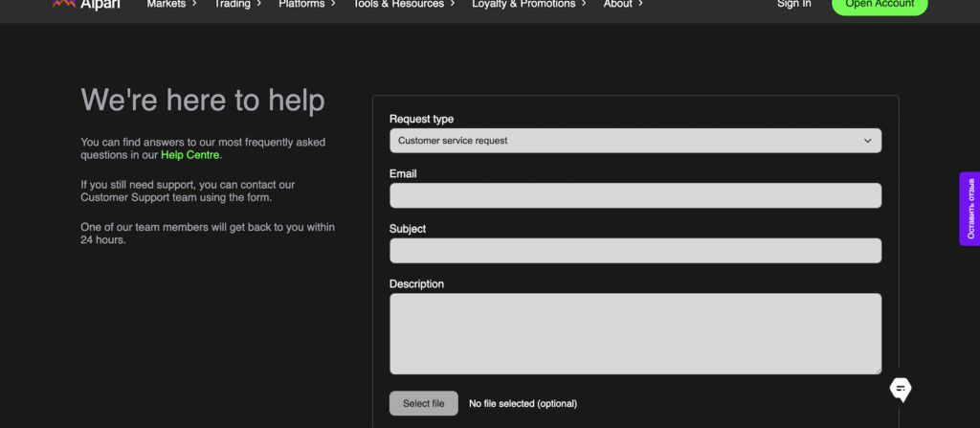Image resolution: width=980 pixels, height=428 pixels.
Task: Click the 'No file selected (optional)' text
Action: coord(523,404)
